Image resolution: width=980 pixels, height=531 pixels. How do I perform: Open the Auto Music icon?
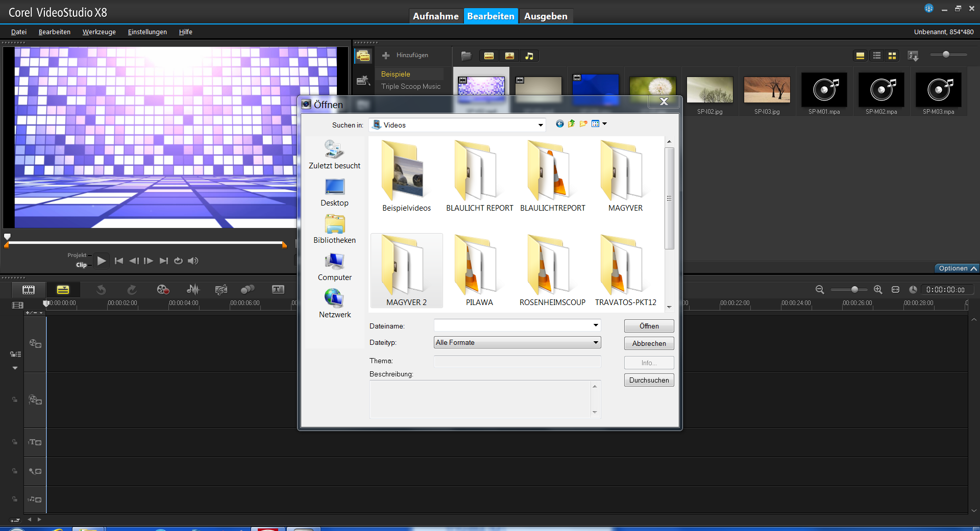click(x=221, y=290)
